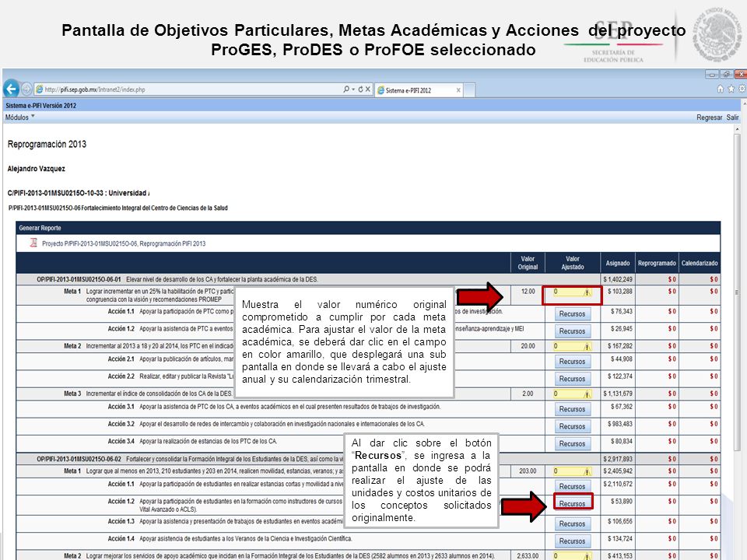The height and width of the screenshot is (560, 747).
Task: Open the Proyecto P/PIFI-2013 Reprogramación report link
Action: [124, 243]
